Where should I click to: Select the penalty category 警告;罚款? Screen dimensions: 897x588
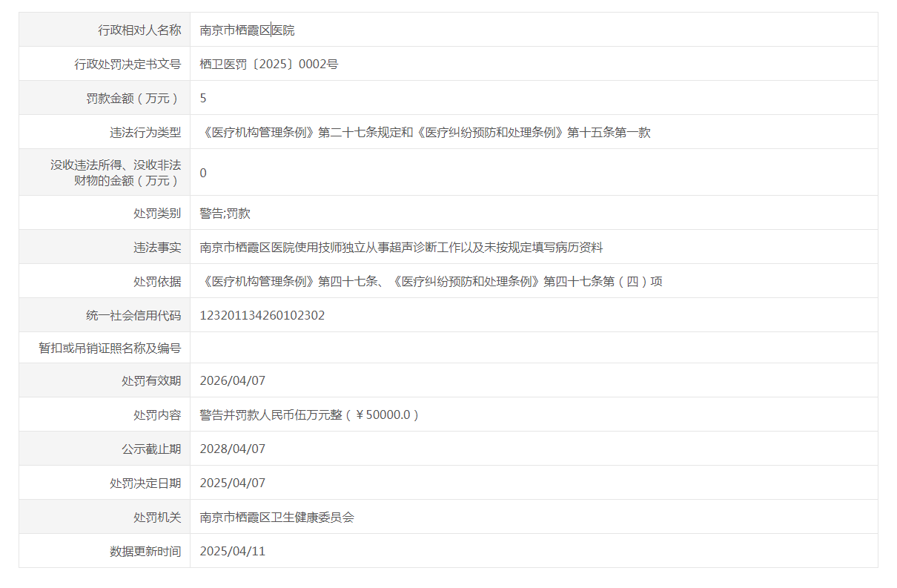tap(225, 214)
